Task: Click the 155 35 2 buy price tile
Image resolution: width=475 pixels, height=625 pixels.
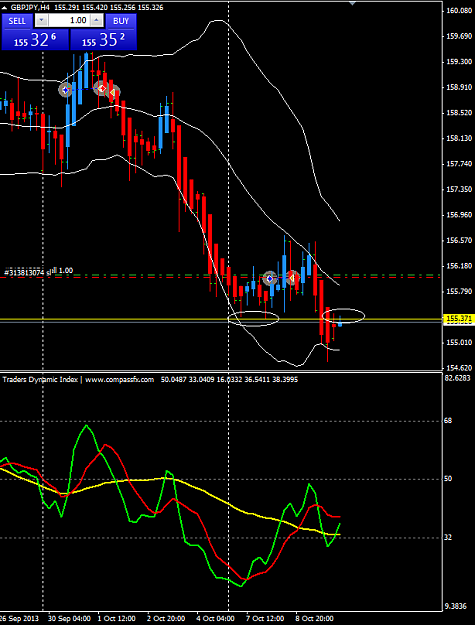Action: 104,40
